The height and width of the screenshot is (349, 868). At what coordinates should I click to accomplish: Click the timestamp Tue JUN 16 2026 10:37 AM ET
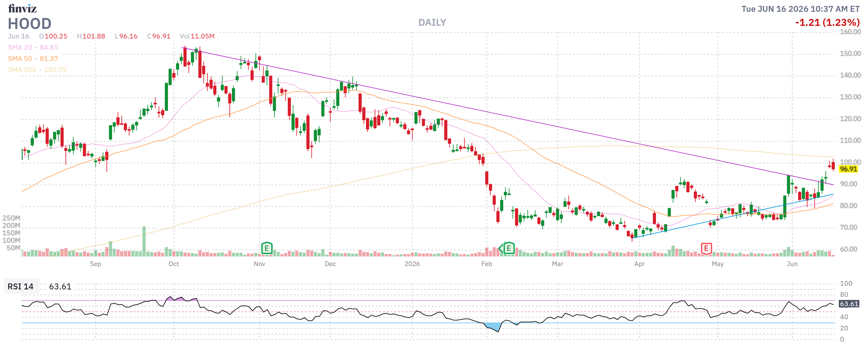tap(800, 9)
